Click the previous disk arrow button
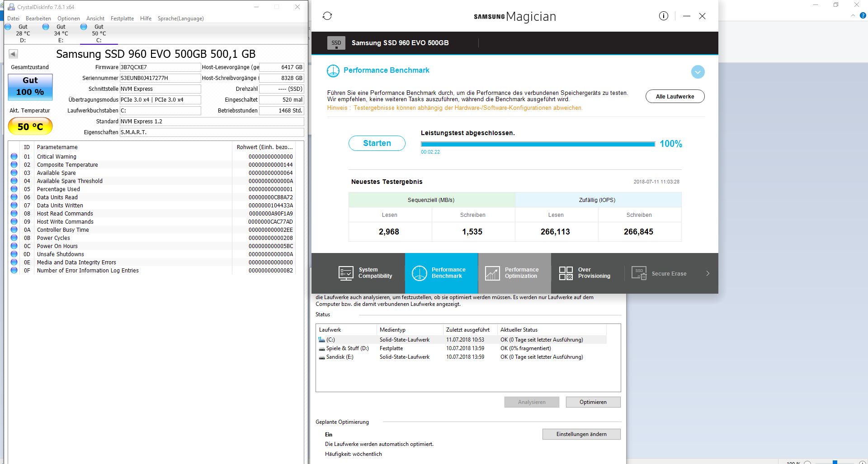 [13, 54]
